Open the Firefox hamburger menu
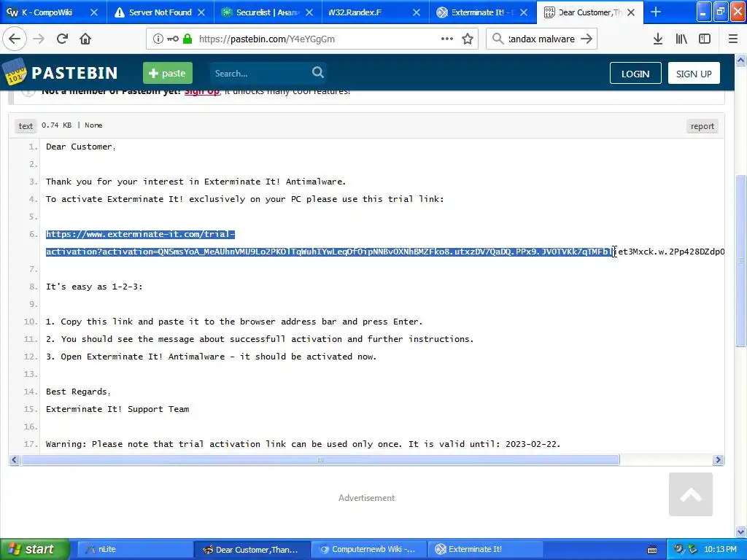Image resolution: width=747 pixels, height=560 pixels. (x=733, y=39)
